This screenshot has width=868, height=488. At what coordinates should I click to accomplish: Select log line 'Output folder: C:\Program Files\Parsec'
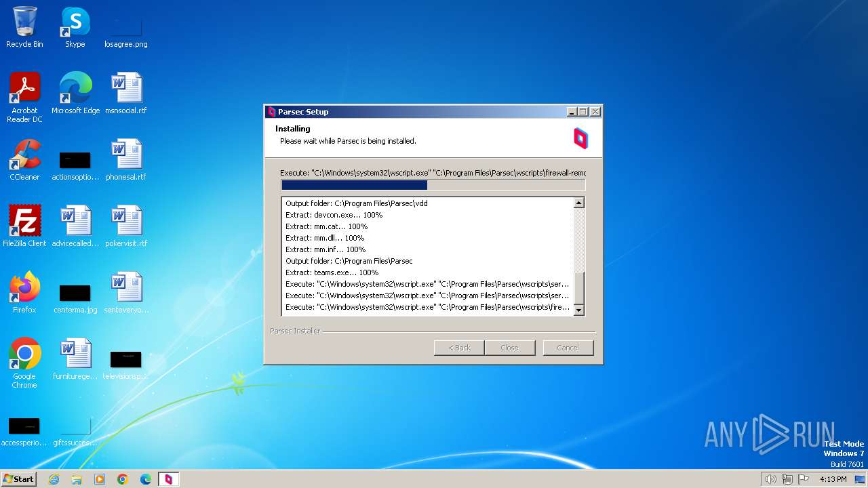coord(349,261)
